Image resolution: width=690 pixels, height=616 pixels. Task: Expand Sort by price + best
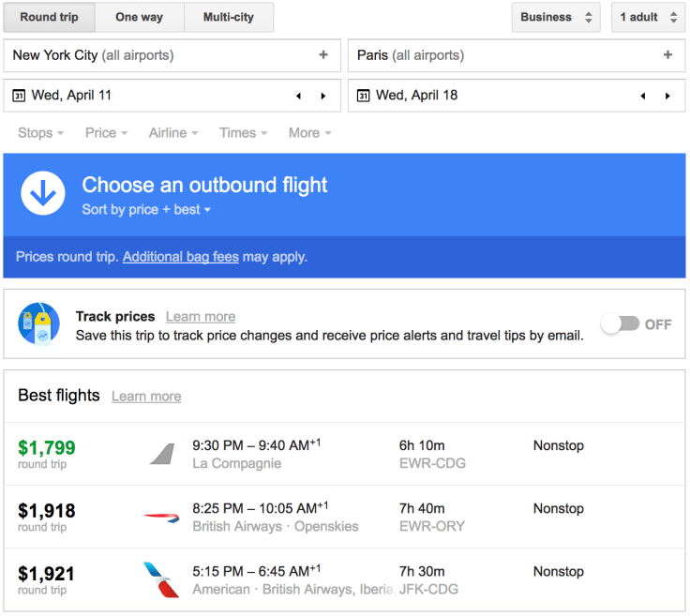pyautogui.click(x=146, y=209)
